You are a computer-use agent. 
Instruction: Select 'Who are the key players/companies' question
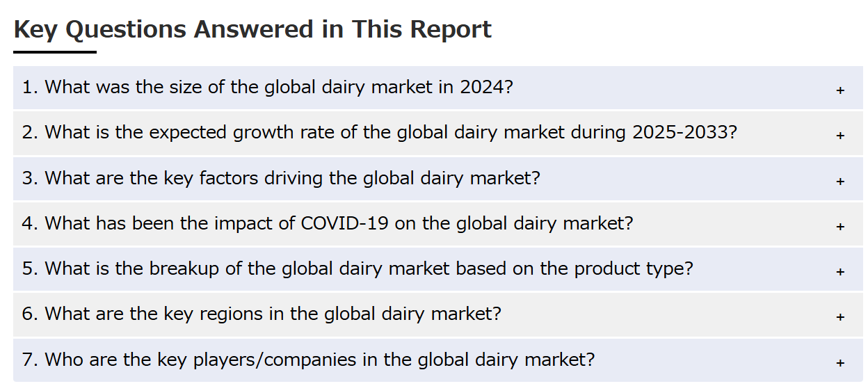(x=308, y=360)
